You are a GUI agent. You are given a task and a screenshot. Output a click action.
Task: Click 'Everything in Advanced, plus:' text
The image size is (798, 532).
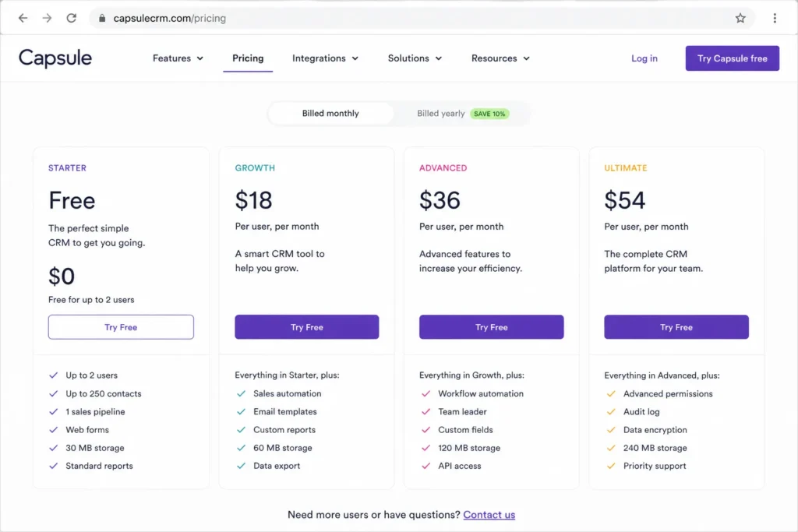click(662, 375)
